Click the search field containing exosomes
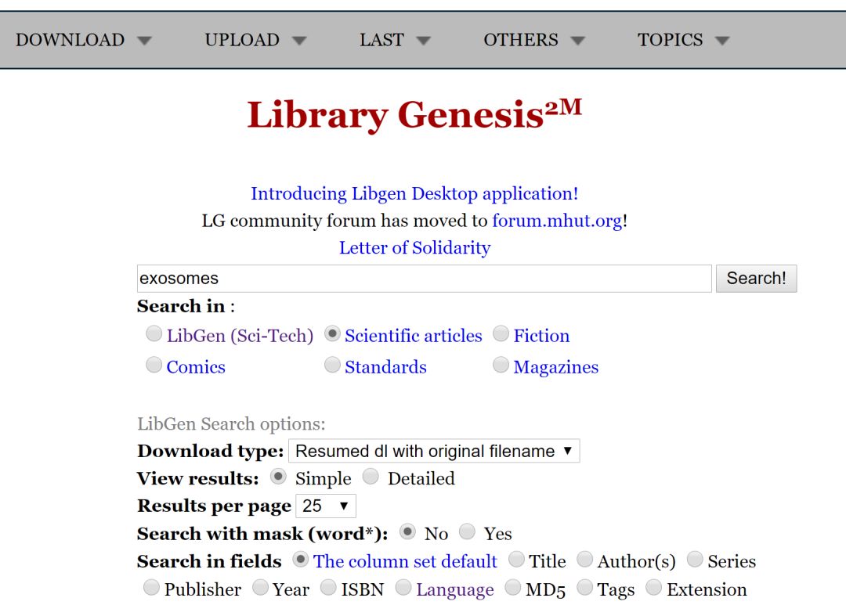This screenshot has width=846, height=616. coord(424,278)
